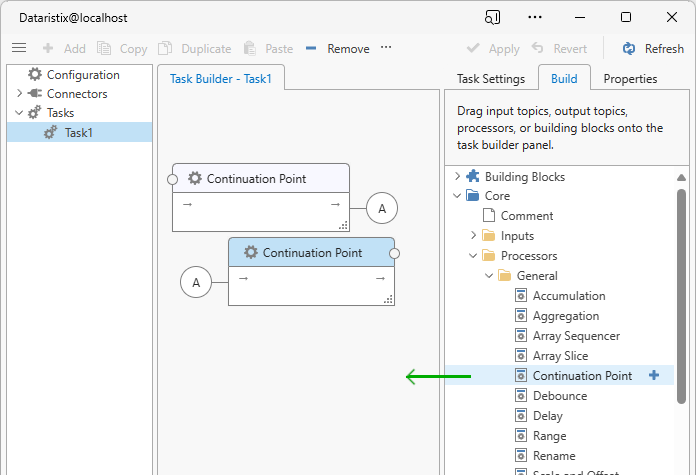Open the Properties tab

tap(630, 79)
